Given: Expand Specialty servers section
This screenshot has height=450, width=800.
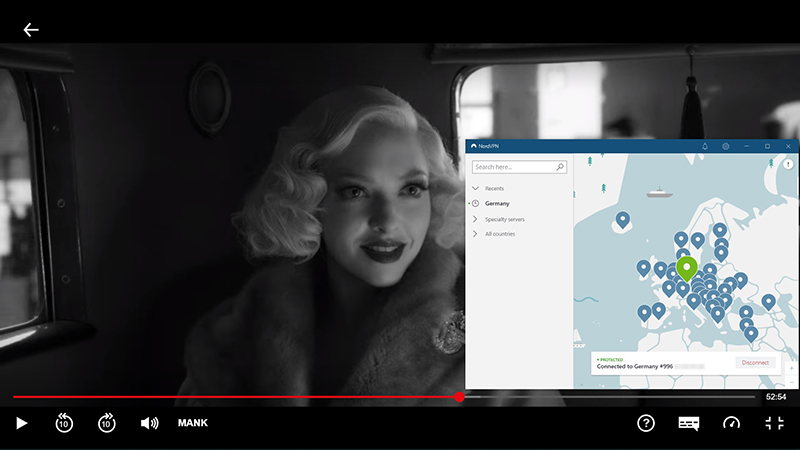Looking at the screenshot, I should 476,219.
